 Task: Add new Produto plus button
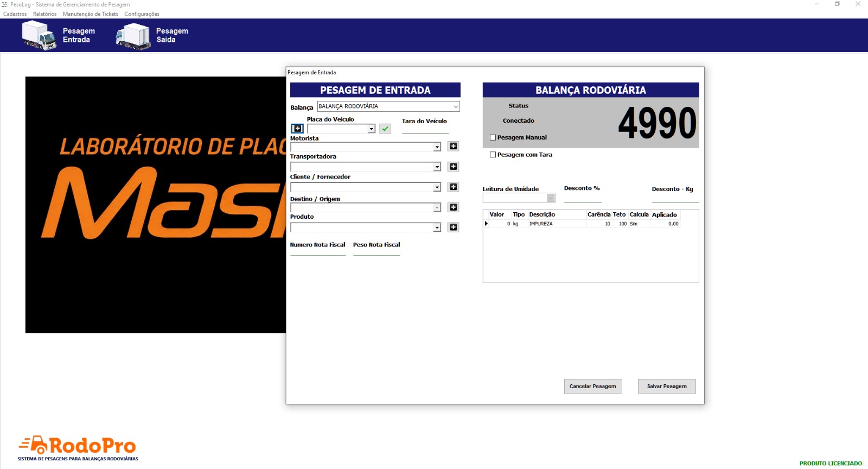click(x=454, y=227)
